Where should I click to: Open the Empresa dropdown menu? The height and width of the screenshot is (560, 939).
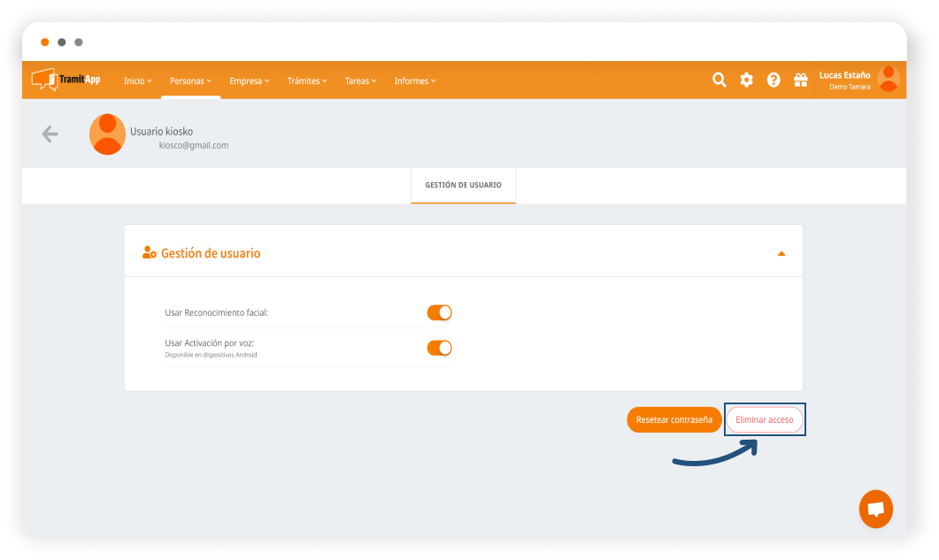249,81
